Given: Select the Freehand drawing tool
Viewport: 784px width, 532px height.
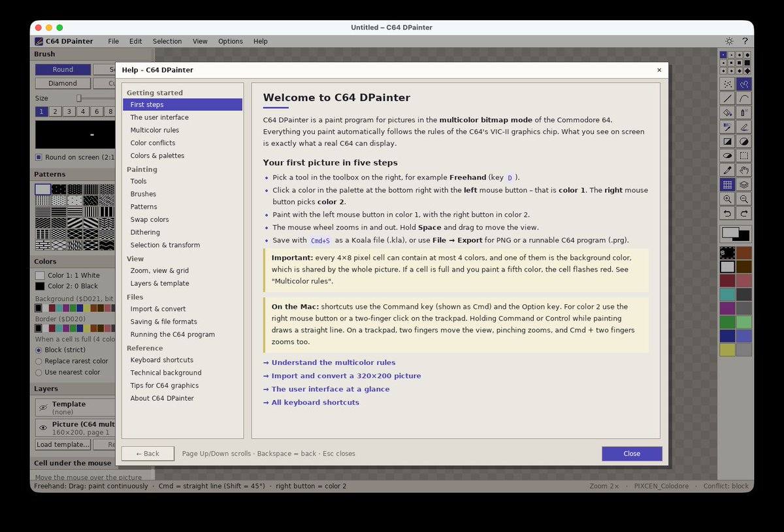Looking at the screenshot, I should 743,84.
